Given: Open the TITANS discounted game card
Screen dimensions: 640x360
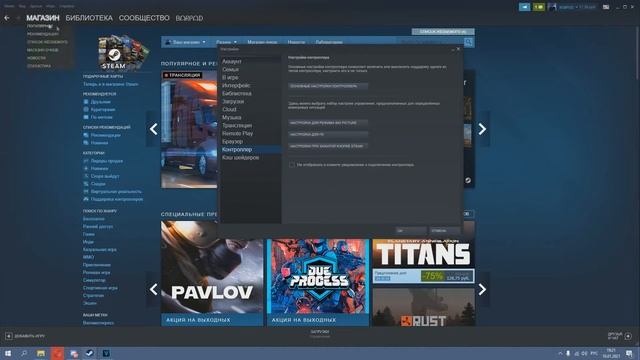Looking at the screenshot, I should (x=423, y=261).
